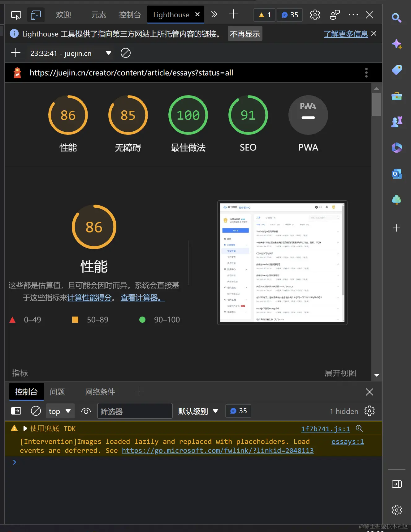Close the Lighthouse tab
The width and height of the screenshot is (411, 532).
[197, 15]
